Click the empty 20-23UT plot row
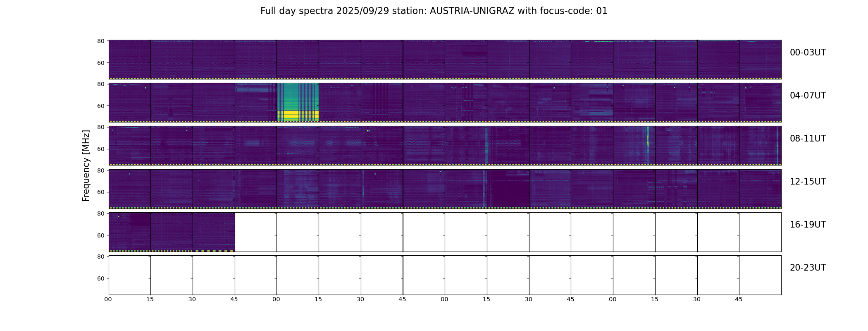Viewport: 868px width, 331px height. (x=445, y=275)
